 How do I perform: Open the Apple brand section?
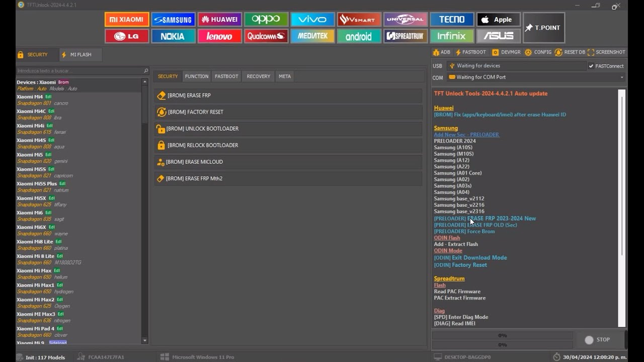[x=499, y=20]
